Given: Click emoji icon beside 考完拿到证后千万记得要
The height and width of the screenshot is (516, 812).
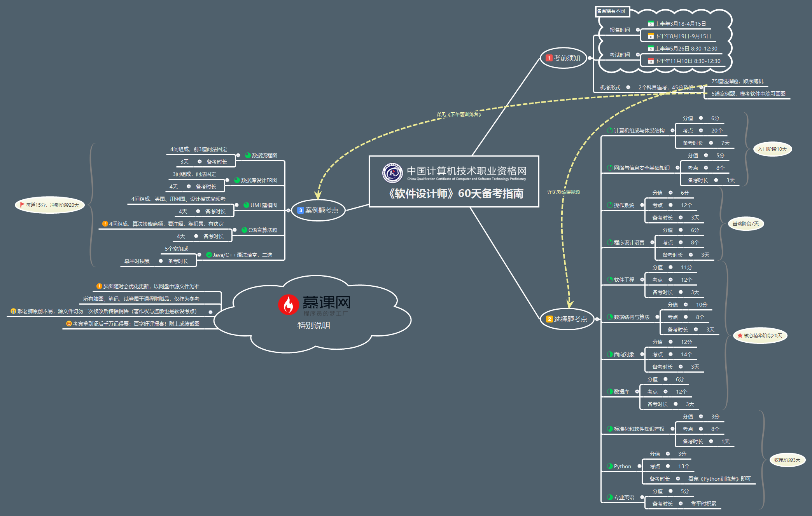Looking at the screenshot, I should point(69,324).
